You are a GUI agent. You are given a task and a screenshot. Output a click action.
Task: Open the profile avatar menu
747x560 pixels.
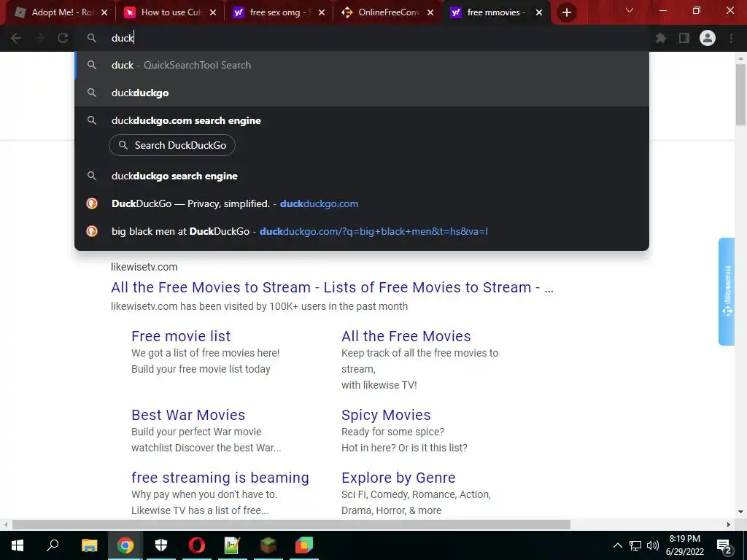coord(708,38)
